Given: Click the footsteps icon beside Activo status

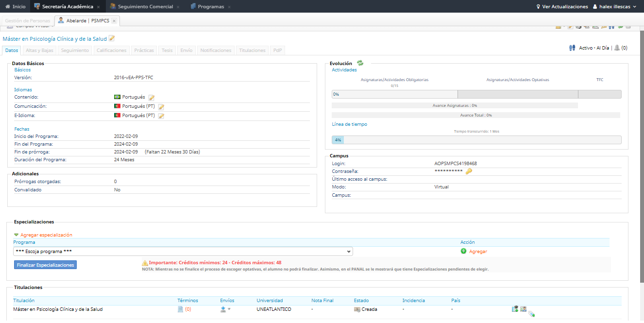Looking at the screenshot, I should pos(572,48).
